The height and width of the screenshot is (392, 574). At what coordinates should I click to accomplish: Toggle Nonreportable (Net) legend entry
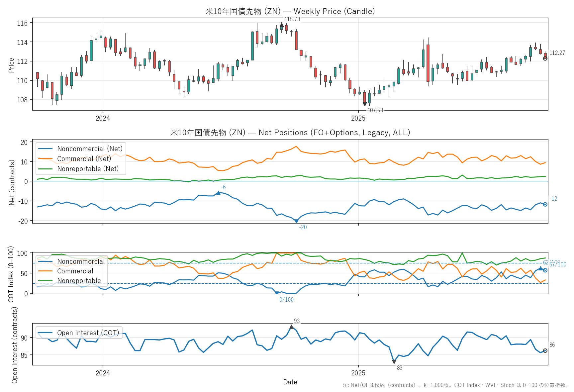click(88, 169)
